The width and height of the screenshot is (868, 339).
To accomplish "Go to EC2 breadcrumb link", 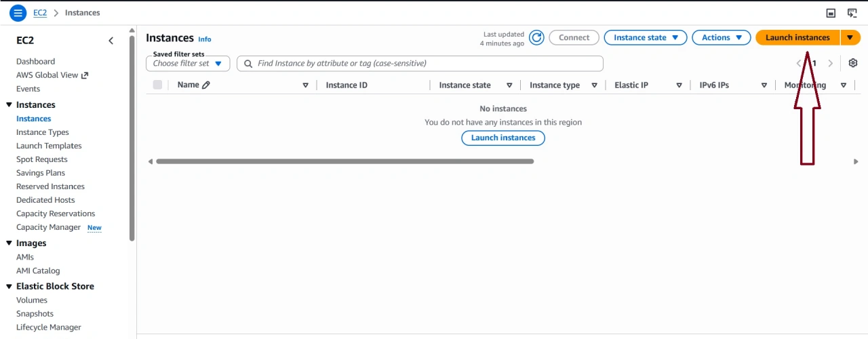I will click(40, 13).
